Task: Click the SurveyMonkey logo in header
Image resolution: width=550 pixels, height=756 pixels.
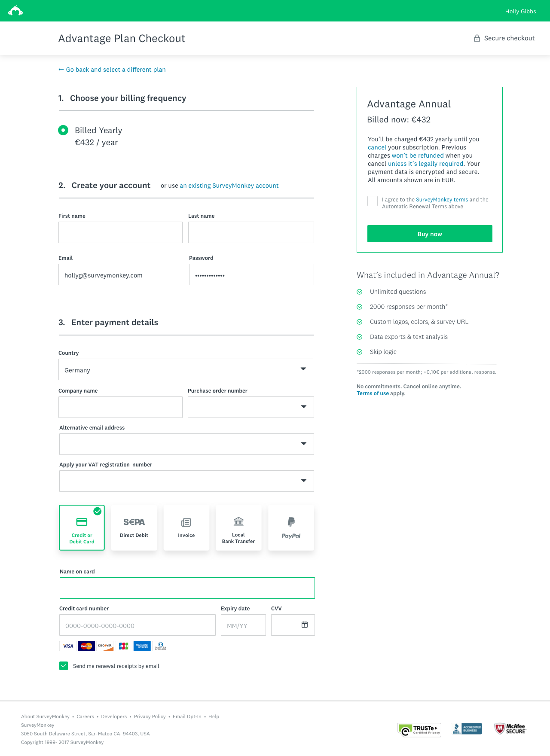Action: [x=15, y=11]
